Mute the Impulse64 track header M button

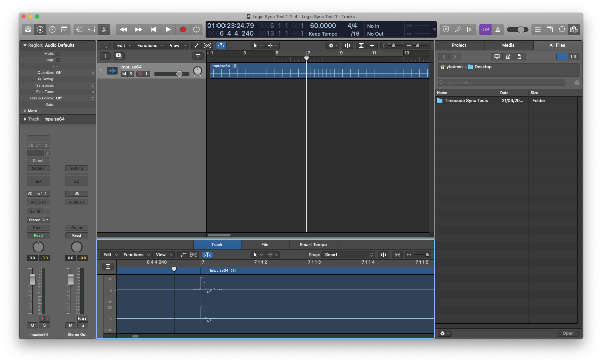pyautogui.click(x=124, y=74)
